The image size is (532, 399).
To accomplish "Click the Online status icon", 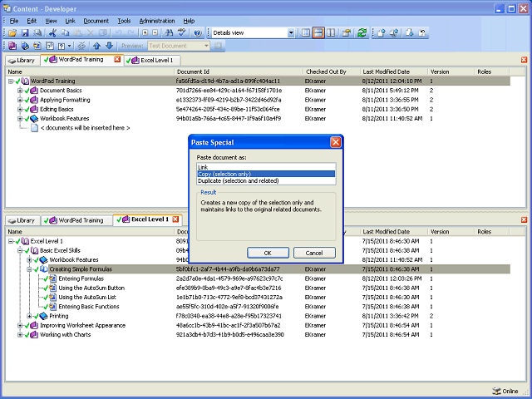I will point(496,391).
